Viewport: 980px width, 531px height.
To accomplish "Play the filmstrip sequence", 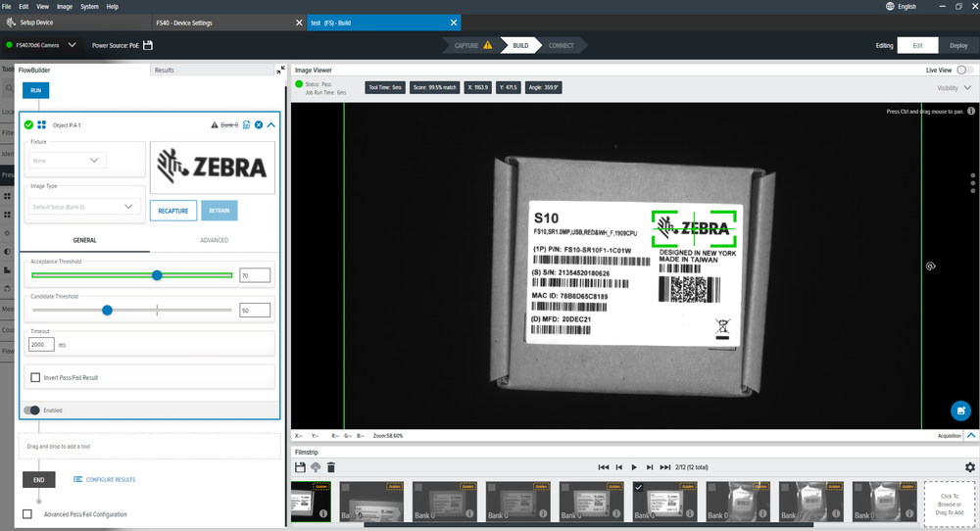I will click(x=634, y=468).
